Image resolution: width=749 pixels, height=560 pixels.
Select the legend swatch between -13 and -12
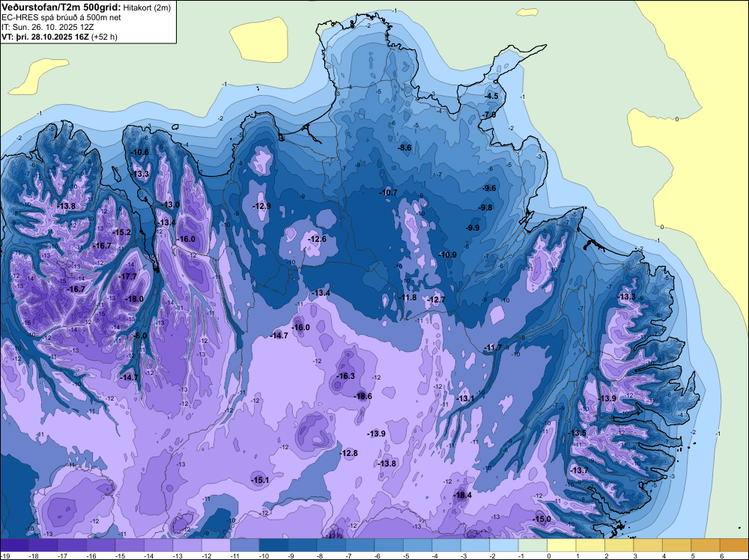(187, 545)
